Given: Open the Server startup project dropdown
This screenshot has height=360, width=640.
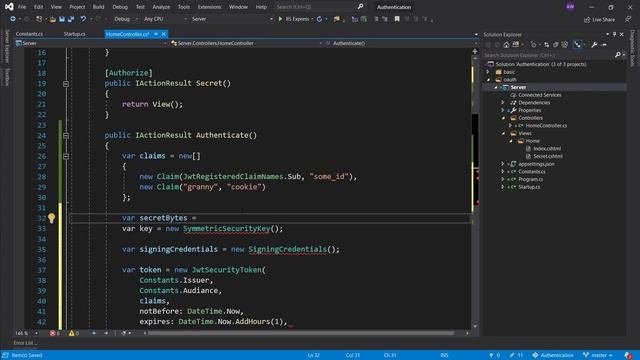Looking at the screenshot, I should pos(232,19).
